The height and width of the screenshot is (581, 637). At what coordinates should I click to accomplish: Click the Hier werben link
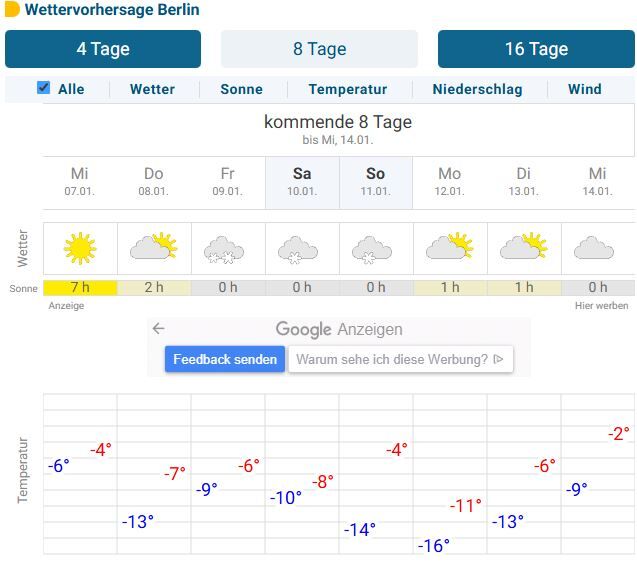tap(602, 306)
